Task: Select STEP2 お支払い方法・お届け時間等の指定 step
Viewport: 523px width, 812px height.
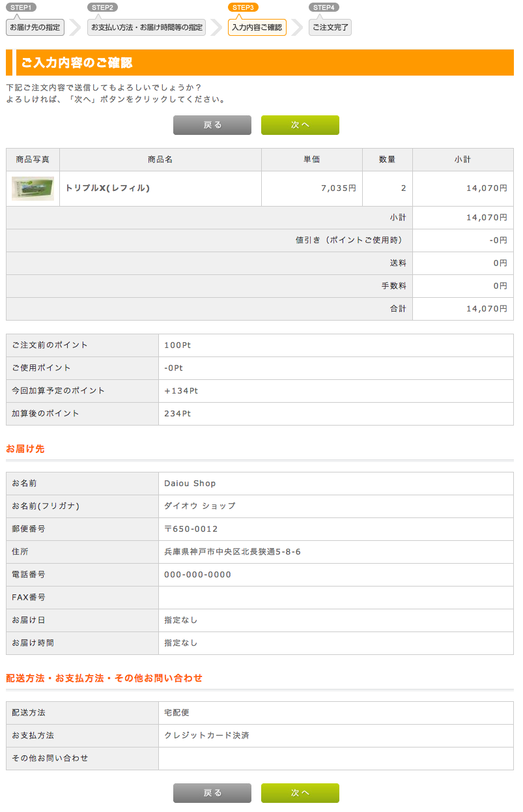Action: [x=147, y=27]
